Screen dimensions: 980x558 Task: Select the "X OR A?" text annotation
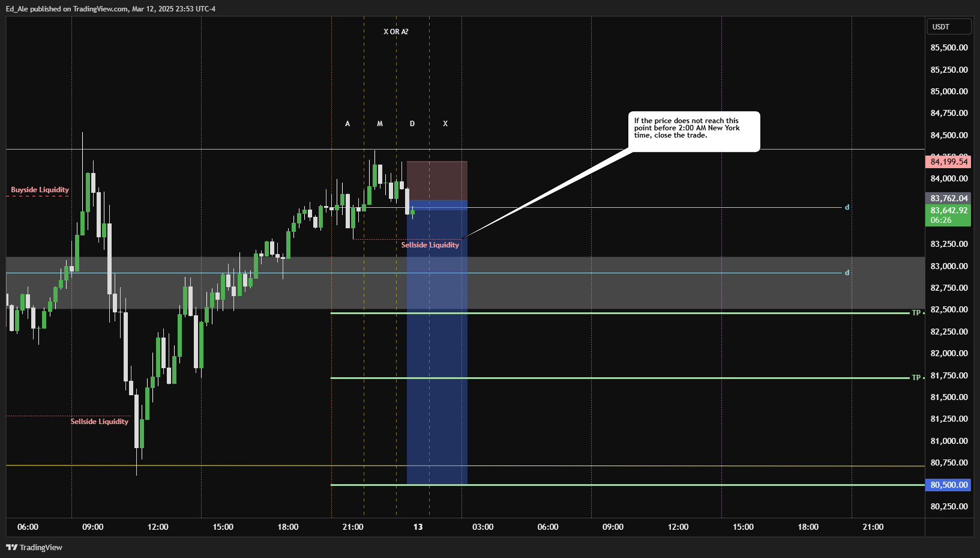(x=396, y=32)
